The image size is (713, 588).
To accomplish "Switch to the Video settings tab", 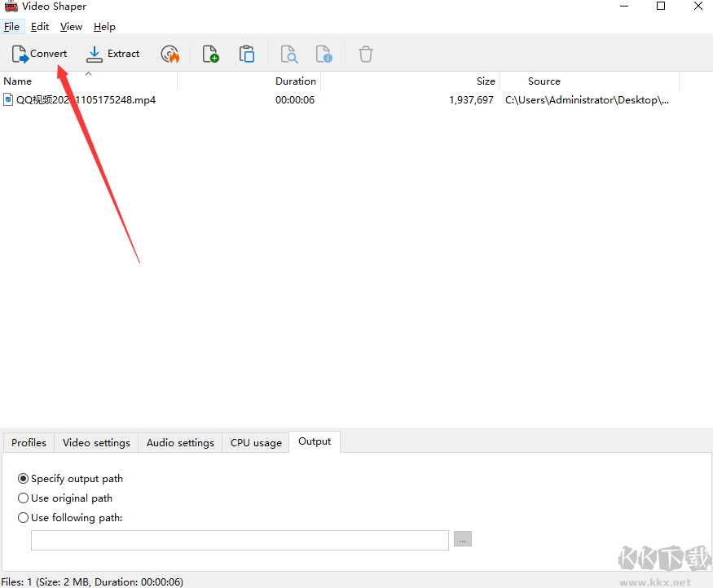I will [96, 442].
